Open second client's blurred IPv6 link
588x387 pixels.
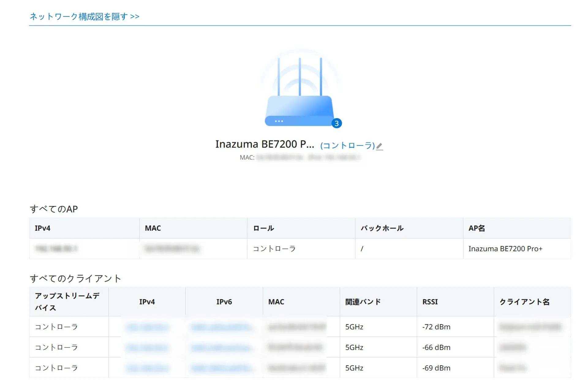click(221, 347)
